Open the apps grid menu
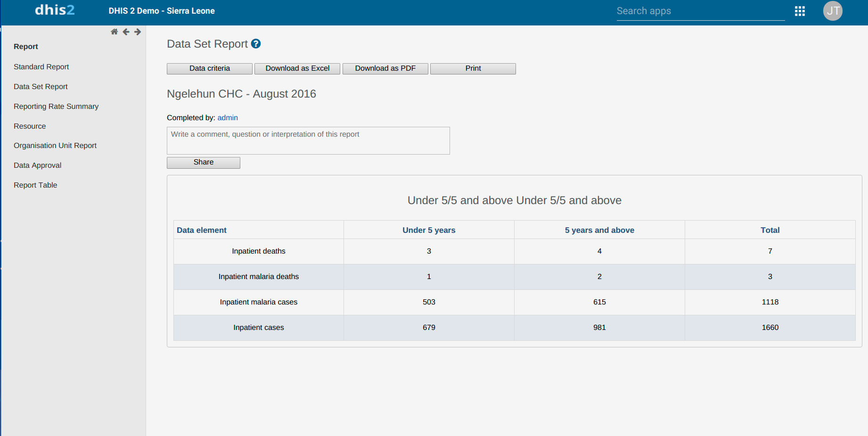Image resolution: width=868 pixels, height=436 pixels. (x=800, y=11)
